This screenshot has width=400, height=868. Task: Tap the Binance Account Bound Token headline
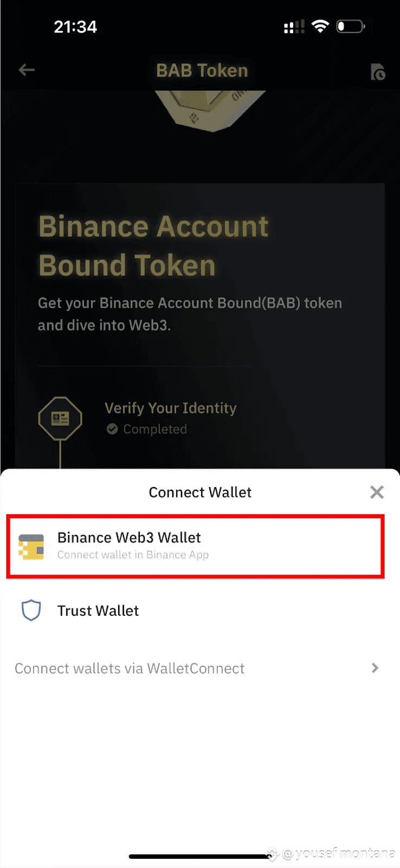(x=153, y=246)
